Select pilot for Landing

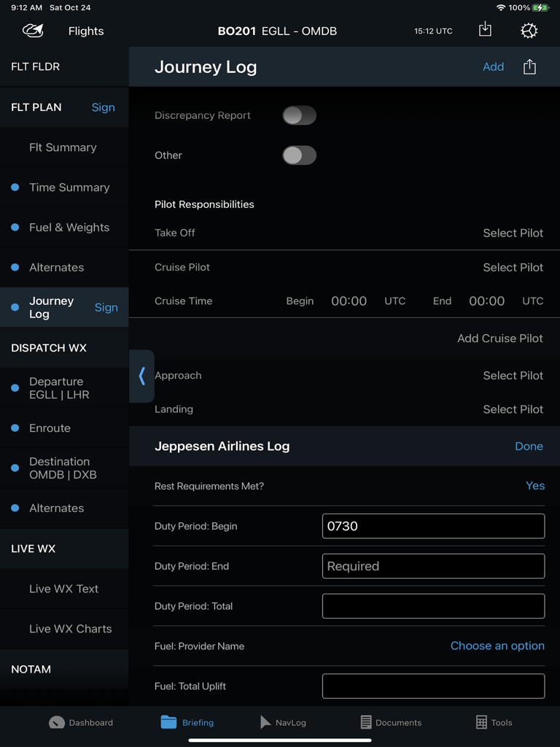(513, 409)
